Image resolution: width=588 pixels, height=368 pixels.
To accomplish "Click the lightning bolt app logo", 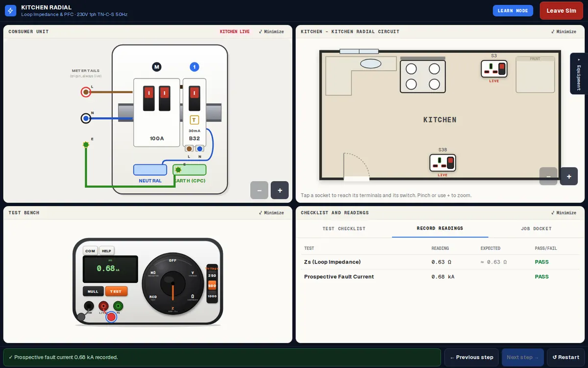I will pyautogui.click(x=10, y=10).
